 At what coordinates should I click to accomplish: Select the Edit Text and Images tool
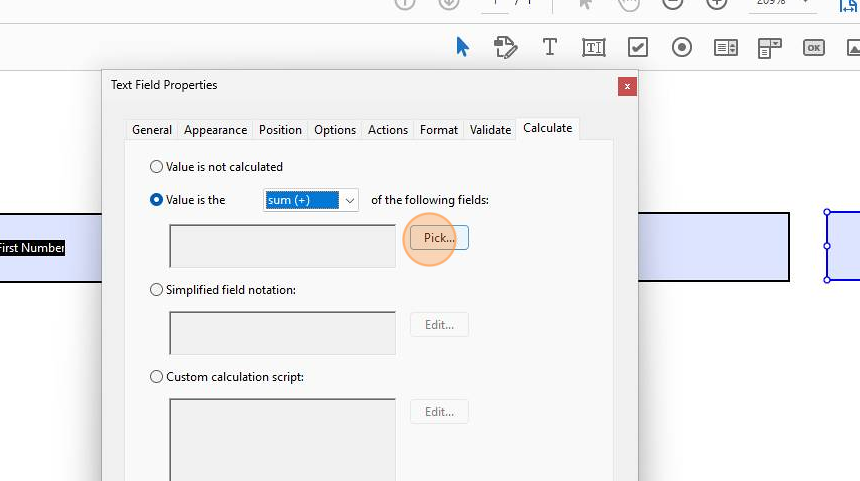coord(505,47)
